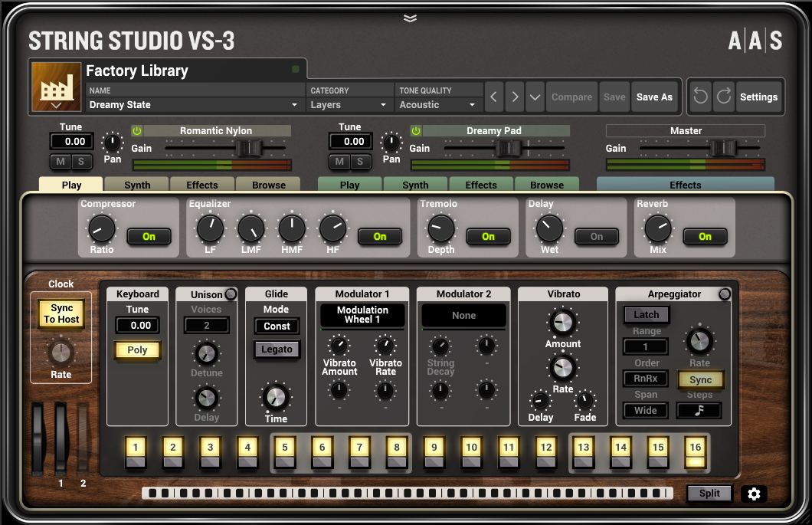Open the NAME dropdown showing Dreamy State
The image size is (812, 525).
194,105
